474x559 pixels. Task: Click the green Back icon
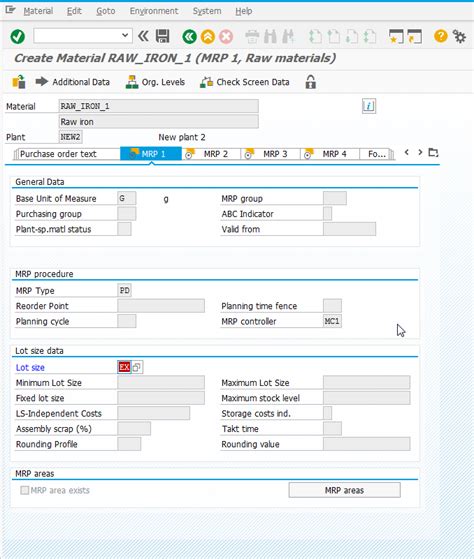tap(189, 36)
